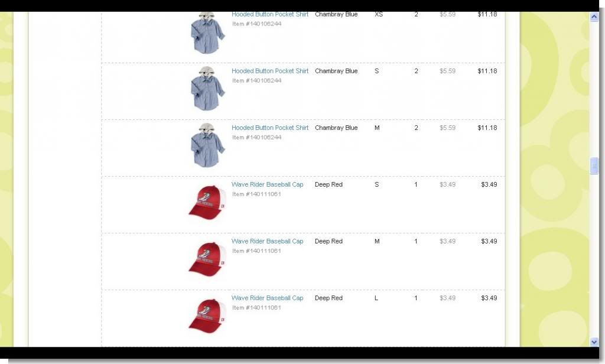Click shirt thumbnail in size M row
The width and height of the screenshot is (605, 364).
207,145
